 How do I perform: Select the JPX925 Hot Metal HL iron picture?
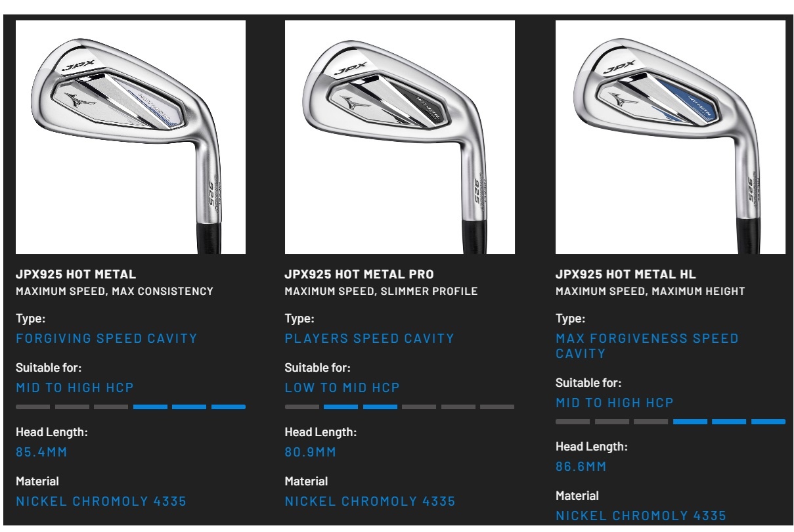tap(670, 137)
